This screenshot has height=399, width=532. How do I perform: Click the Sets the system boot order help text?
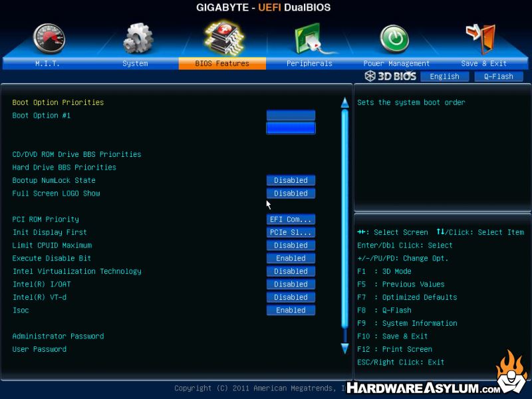click(x=411, y=102)
